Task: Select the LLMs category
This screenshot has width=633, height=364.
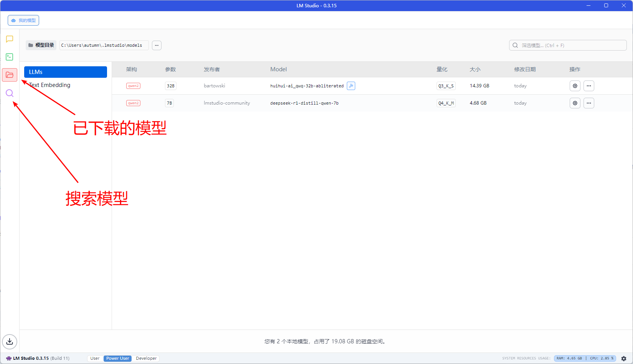Action: 66,72
